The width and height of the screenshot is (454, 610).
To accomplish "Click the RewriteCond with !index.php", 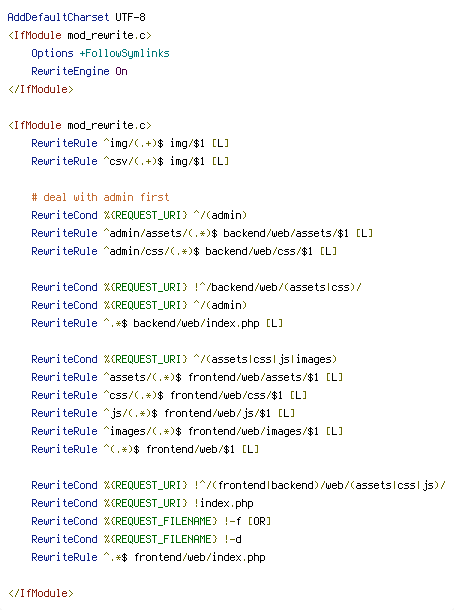I will pyautogui.click(x=142, y=503).
